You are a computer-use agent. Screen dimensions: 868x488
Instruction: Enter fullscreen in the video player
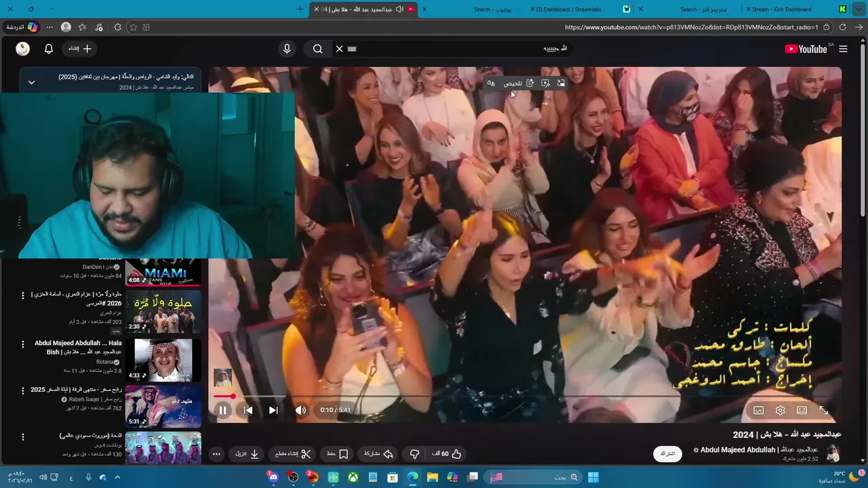tap(823, 410)
